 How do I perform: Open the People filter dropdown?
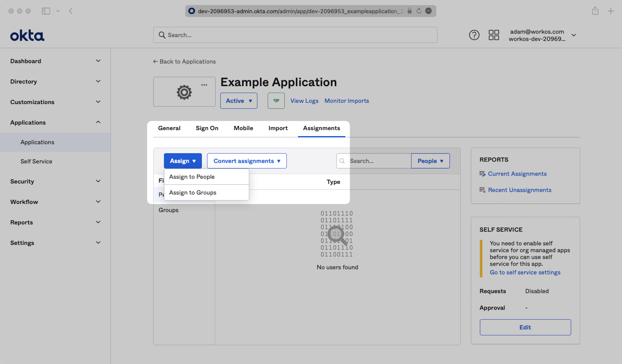tap(430, 161)
